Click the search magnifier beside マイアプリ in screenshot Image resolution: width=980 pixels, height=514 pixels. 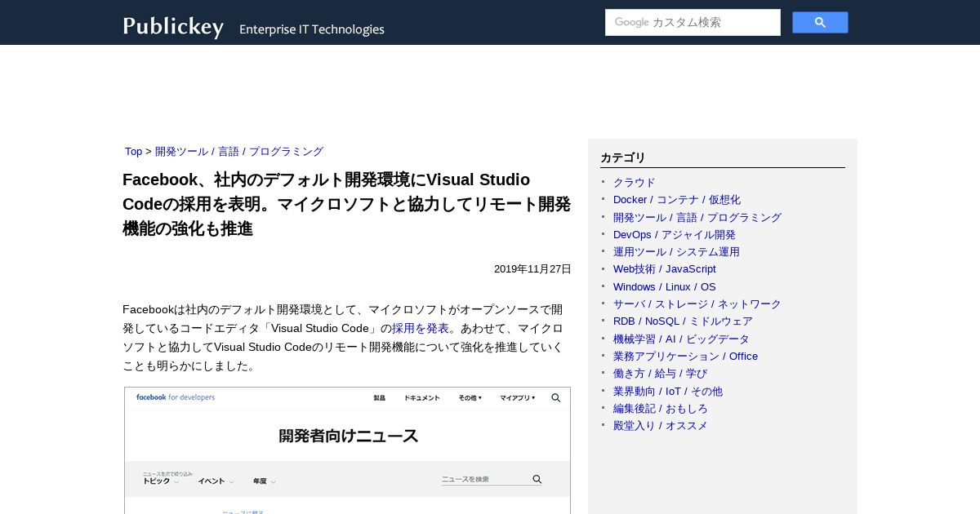click(x=556, y=398)
